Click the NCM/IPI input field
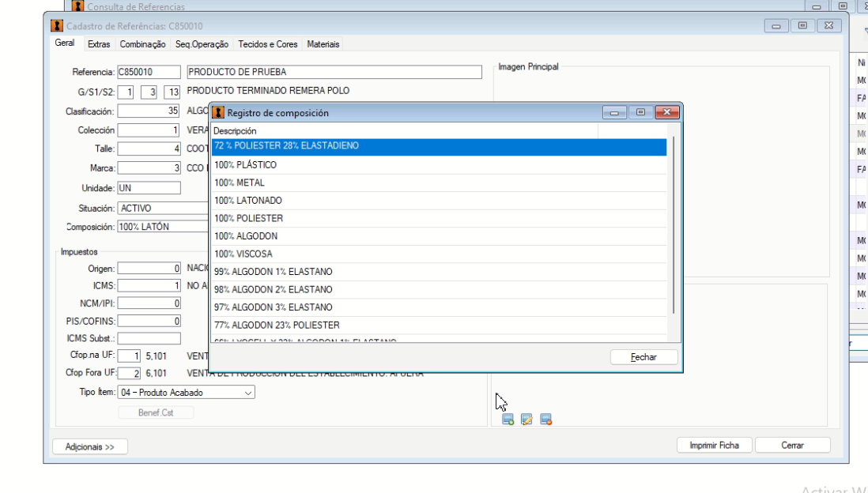The height and width of the screenshot is (493, 868). 149,303
